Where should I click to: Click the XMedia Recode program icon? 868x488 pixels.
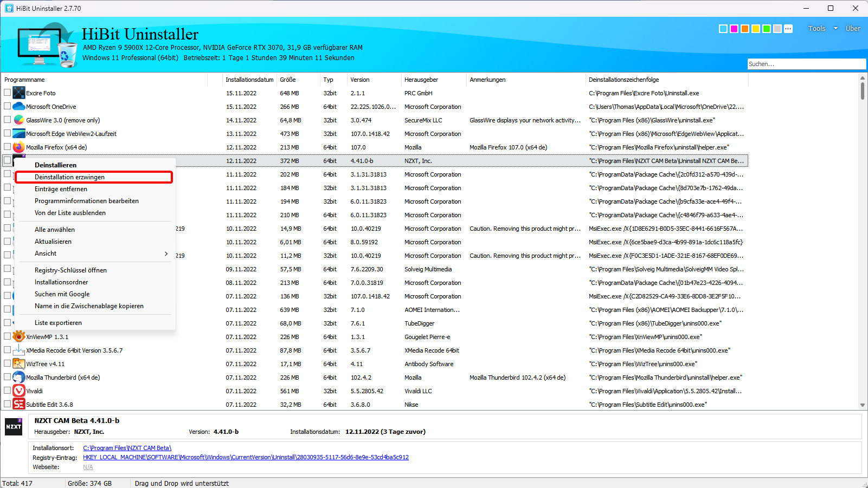[x=19, y=350]
